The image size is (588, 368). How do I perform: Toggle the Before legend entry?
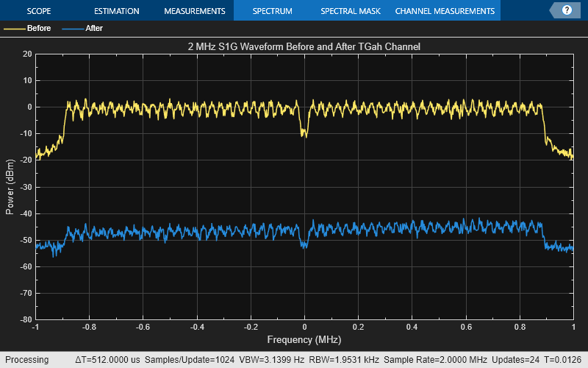click(x=27, y=28)
